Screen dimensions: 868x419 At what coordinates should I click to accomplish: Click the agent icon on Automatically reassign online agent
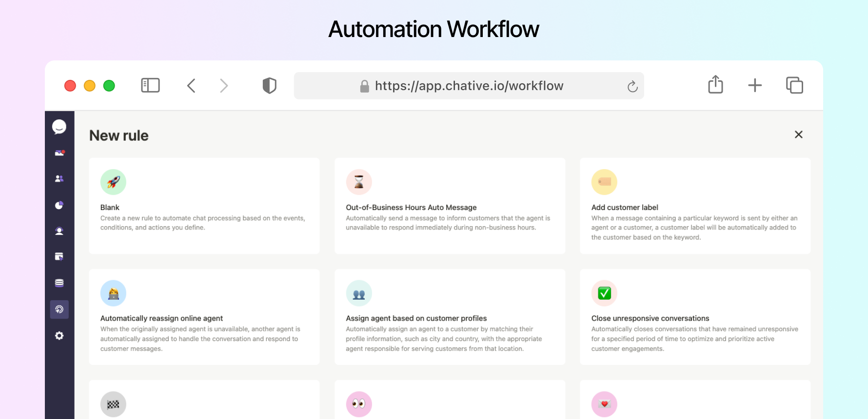point(113,293)
